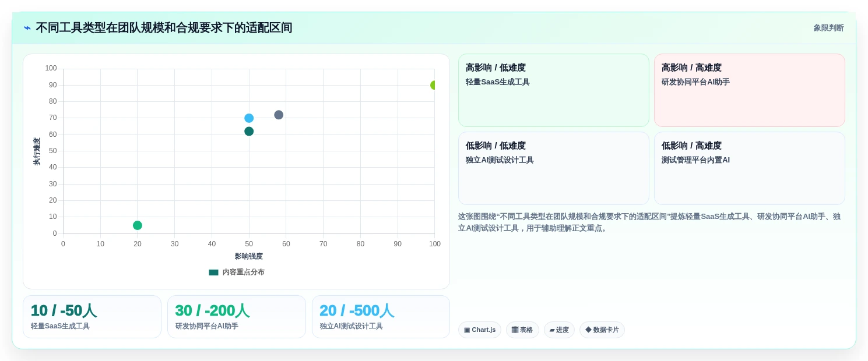Image resolution: width=868 pixels, height=361 pixels.
Task: Click the 进度 tag chip
Action: click(559, 330)
